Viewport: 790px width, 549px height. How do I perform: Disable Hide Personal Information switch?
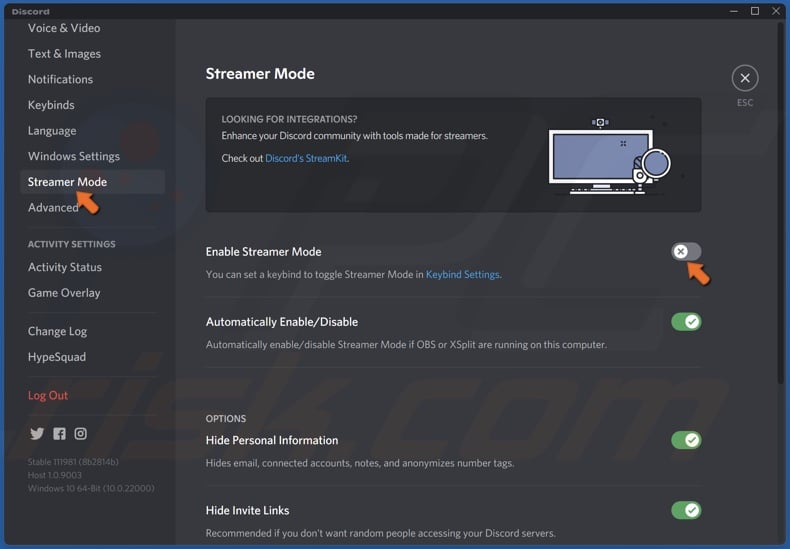click(686, 440)
